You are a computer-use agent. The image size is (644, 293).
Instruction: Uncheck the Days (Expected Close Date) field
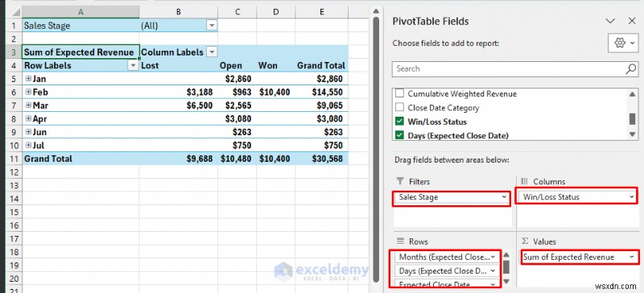coord(399,135)
